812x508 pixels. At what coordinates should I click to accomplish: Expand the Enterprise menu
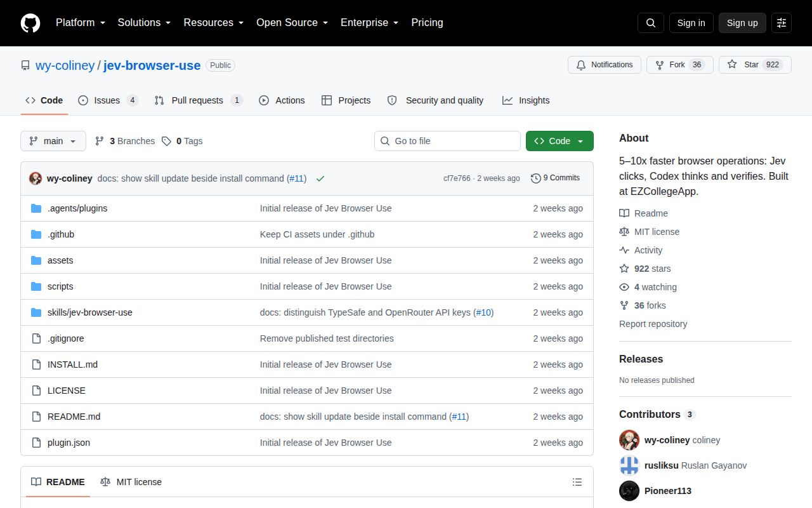pyautogui.click(x=370, y=23)
